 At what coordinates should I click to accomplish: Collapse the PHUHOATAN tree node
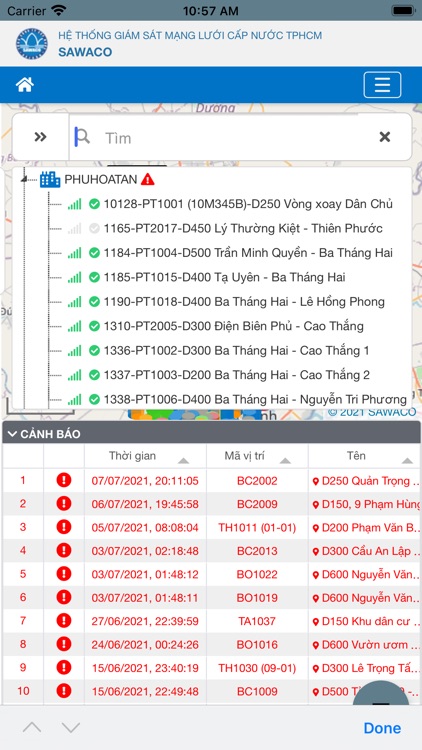(x=24, y=180)
